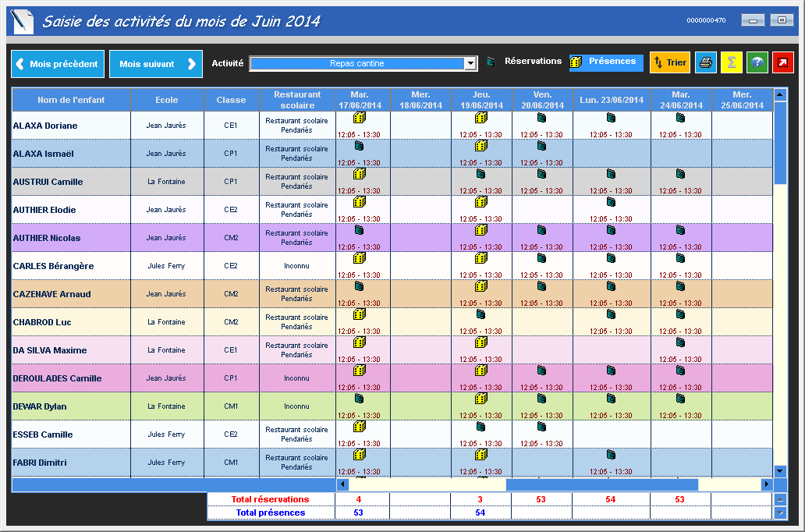This screenshot has height=532, width=805.
Task: Click the yellow dice icon for ALAXA Doriane on 17/06
Action: 360,118
